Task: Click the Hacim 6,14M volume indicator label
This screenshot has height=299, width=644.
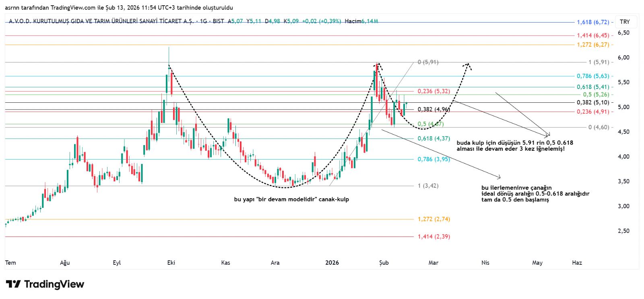Action: pyautogui.click(x=361, y=21)
